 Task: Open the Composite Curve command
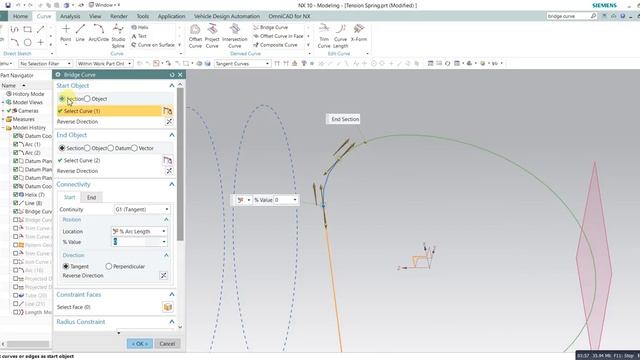(276, 45)
